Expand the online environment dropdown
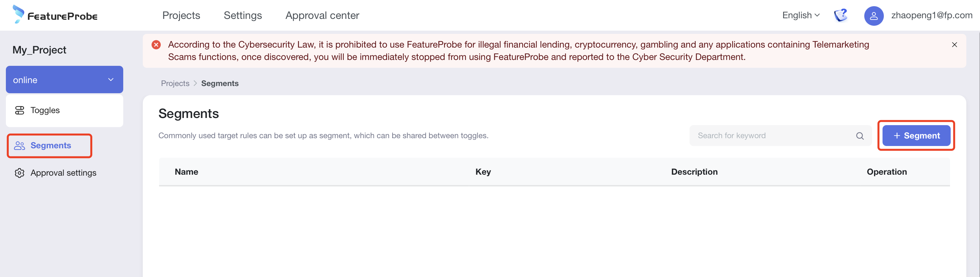 (111, 80)
